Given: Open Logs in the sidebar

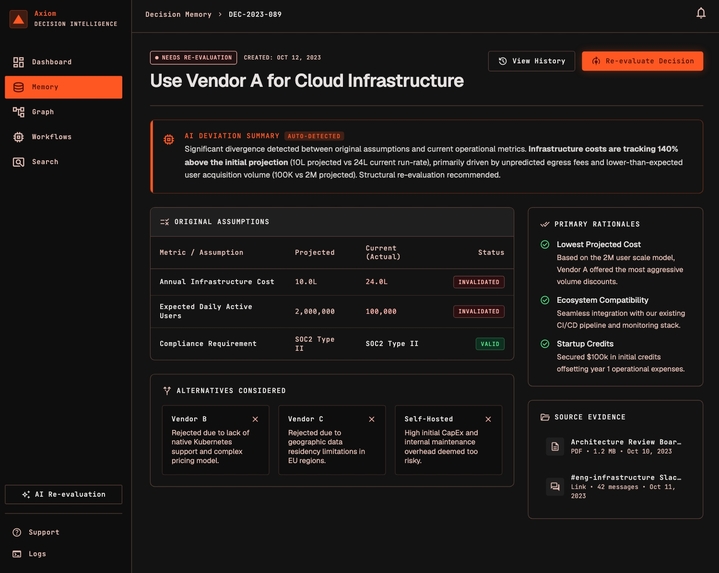Looking at the screenshot, I should click(63, 554).
